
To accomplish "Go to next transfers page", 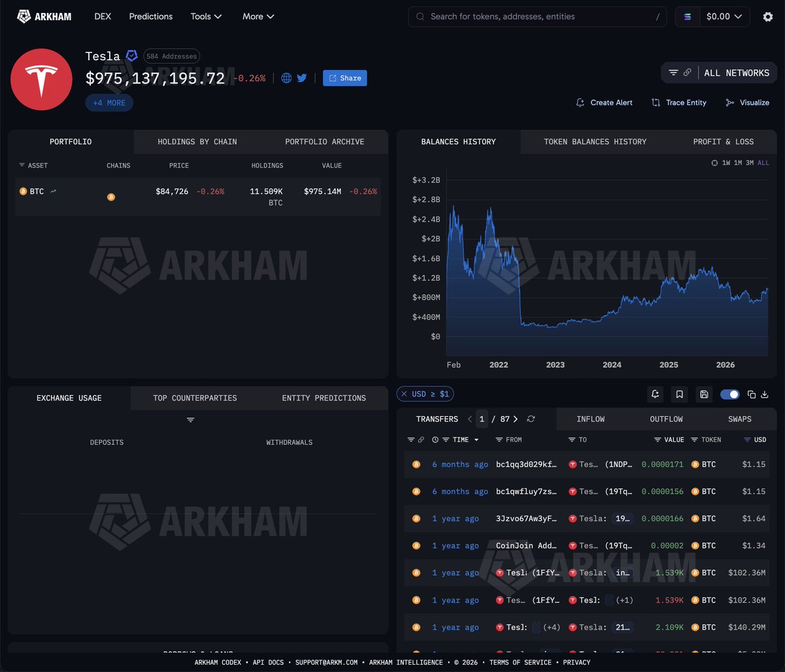I will 515,419.
